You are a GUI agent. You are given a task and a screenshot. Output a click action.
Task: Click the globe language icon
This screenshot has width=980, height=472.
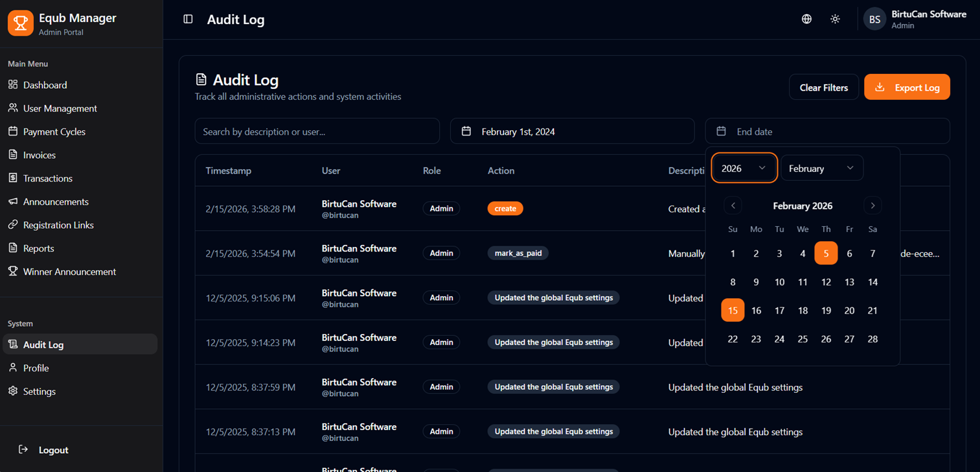[x=806, y=19]
